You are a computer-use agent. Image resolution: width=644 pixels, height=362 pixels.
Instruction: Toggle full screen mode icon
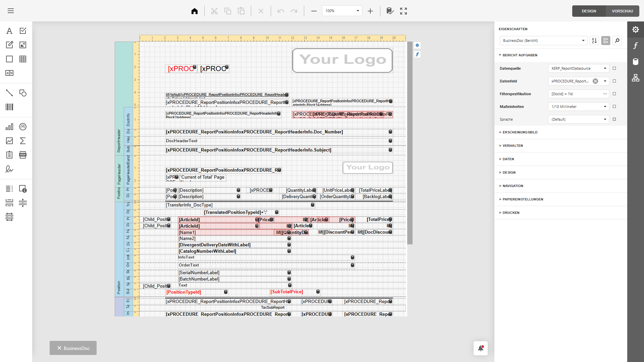pos(404,11)
